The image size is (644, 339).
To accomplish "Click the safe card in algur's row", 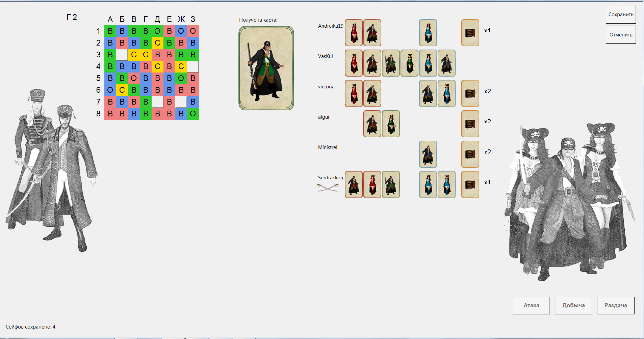I will pos(470,124).
